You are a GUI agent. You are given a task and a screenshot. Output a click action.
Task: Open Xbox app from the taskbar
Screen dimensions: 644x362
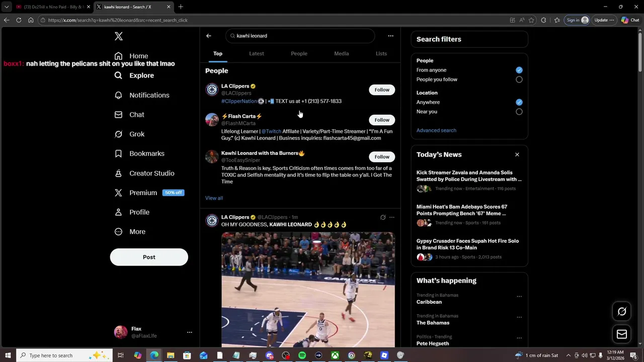point(335,355)
